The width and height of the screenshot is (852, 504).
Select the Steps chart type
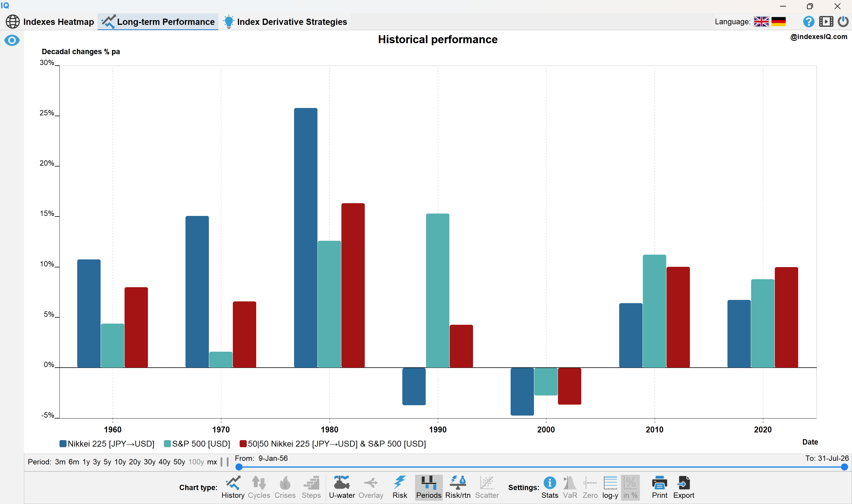tap(311, 487)
